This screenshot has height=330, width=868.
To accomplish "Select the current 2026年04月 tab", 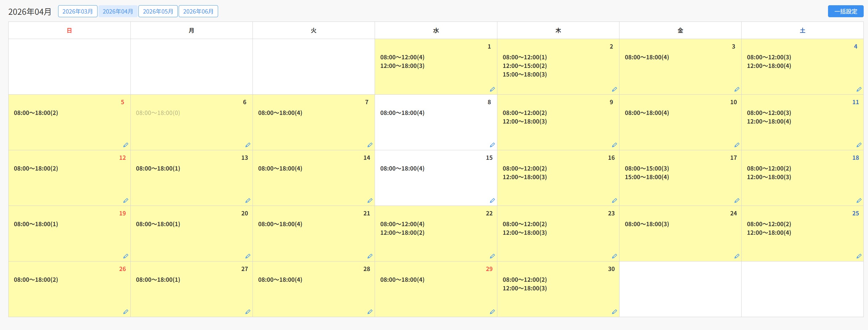I will (117, 11).
